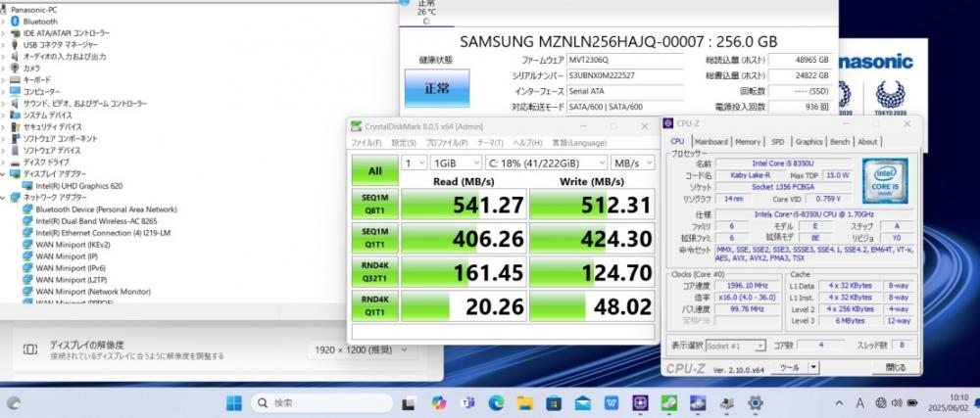This screenshot has width=980, height=418.
Task: Switch to the Bench tab in CPU-Z
Action: point(840,142)
